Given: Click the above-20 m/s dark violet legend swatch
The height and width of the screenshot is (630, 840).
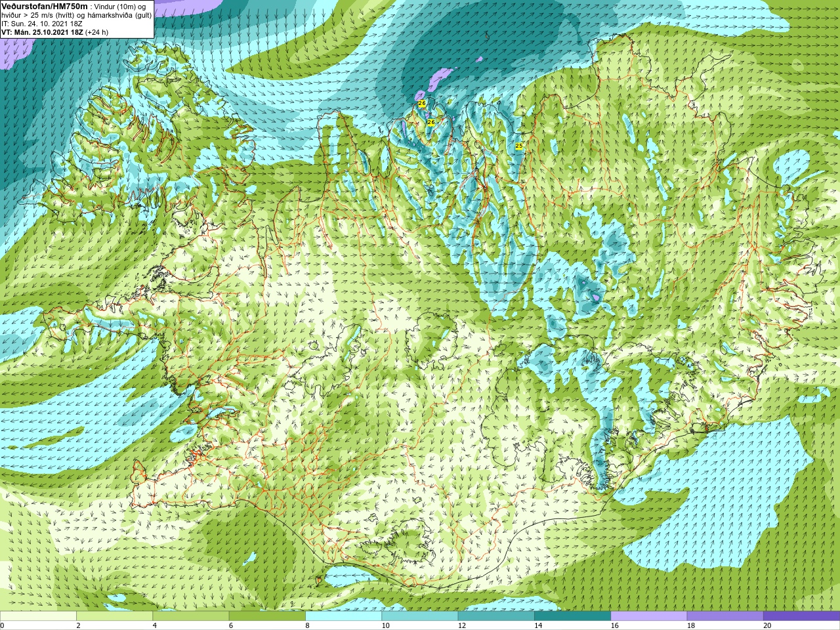Looking at the screenshot, I should [801, 616].
